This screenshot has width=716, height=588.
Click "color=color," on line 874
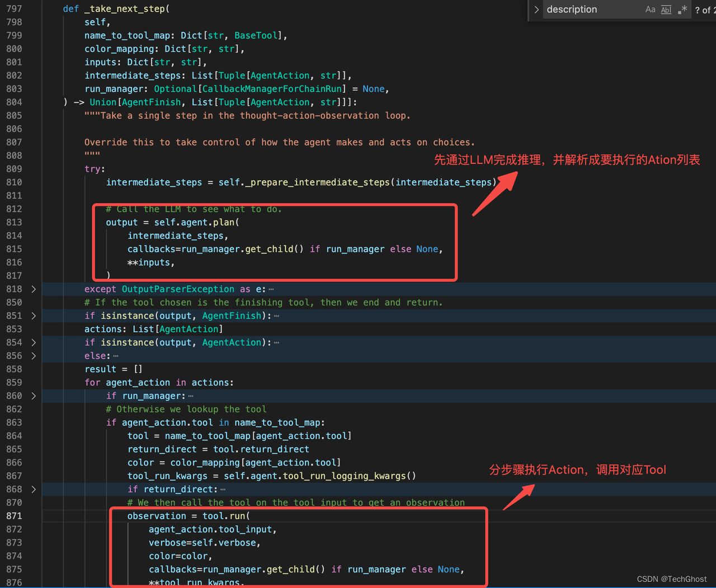181,556
